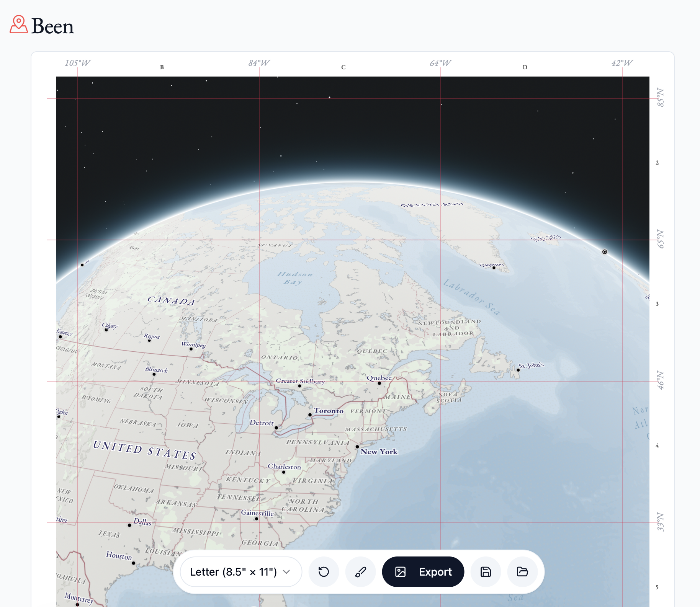700x607 pixels.
Task: Click the Monterrey city label
Action: click(x=79, y=598)
